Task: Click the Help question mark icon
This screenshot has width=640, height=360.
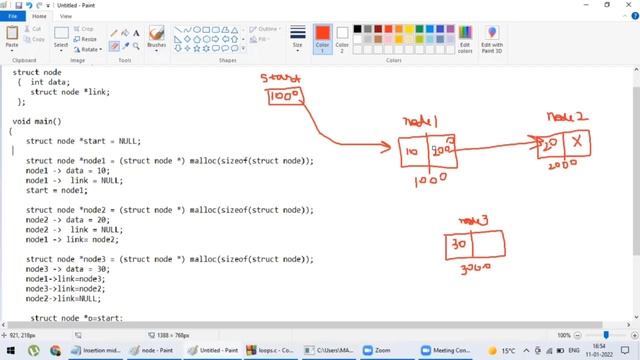Action: 635,16
